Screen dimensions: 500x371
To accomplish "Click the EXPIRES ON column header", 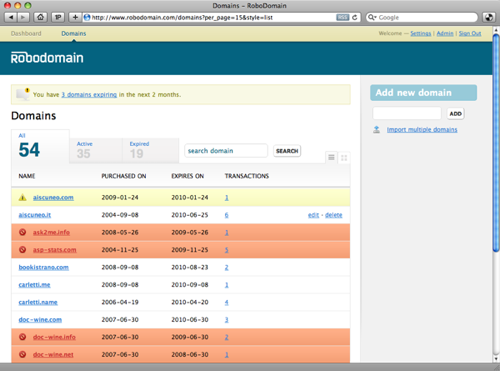I will pyautogui.click(x=187, y=176).
